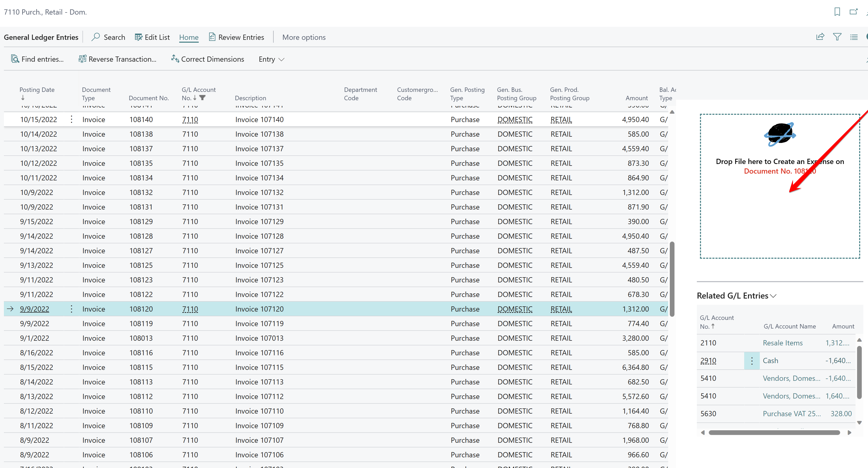This screenshot has height=468, width=868.
Task: Click the G/L Account No. column filter icon
Action: (x=202, y=98)
